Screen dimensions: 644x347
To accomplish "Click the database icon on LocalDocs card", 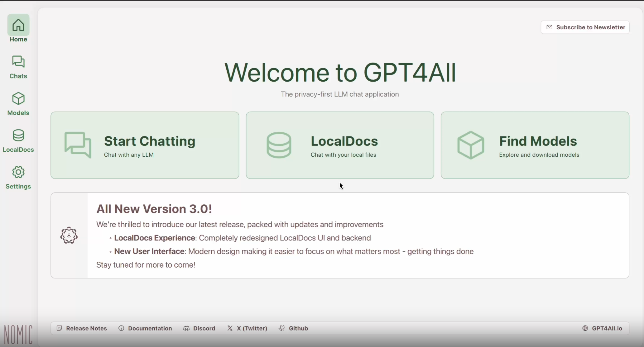I will click(x=279, y=145).
